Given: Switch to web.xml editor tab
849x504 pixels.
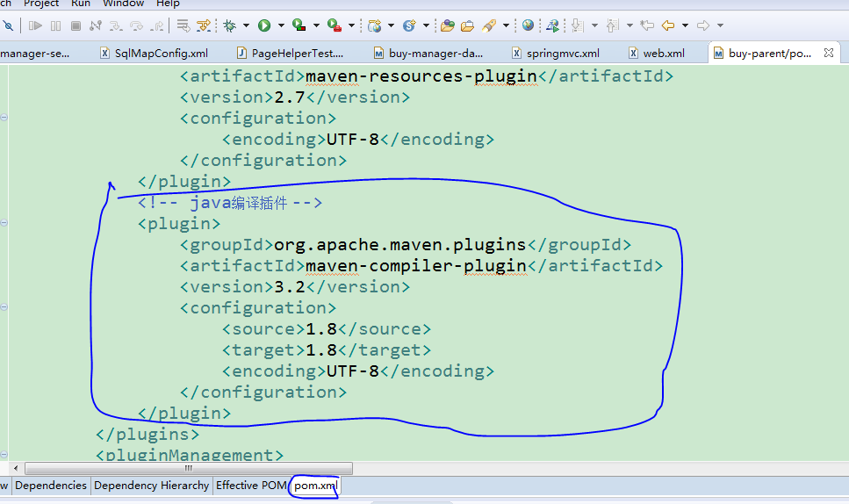Looking at the screenshot, I should tap(657, 53).
